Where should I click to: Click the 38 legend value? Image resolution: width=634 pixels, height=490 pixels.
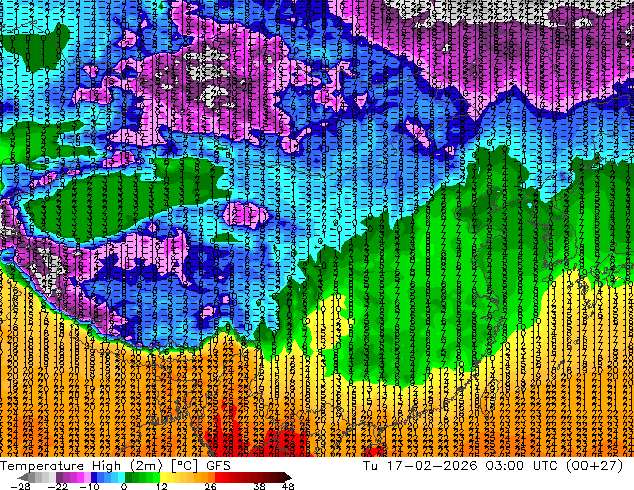click(259, 486)
